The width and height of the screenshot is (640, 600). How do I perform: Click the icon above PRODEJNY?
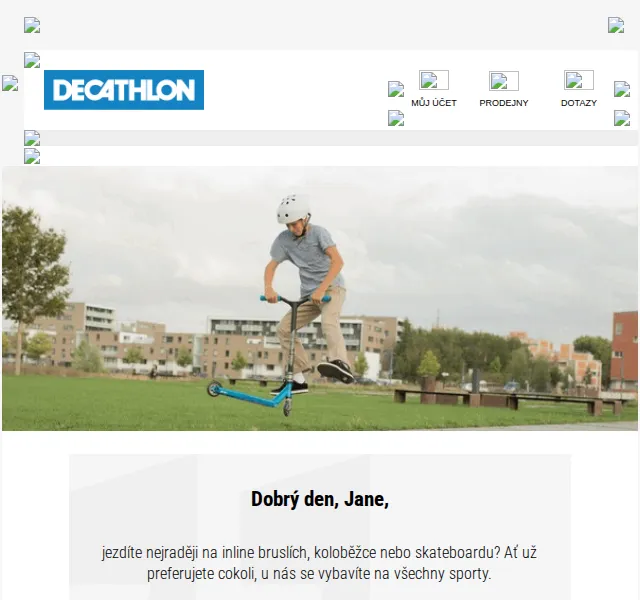(x=504, y=81)
